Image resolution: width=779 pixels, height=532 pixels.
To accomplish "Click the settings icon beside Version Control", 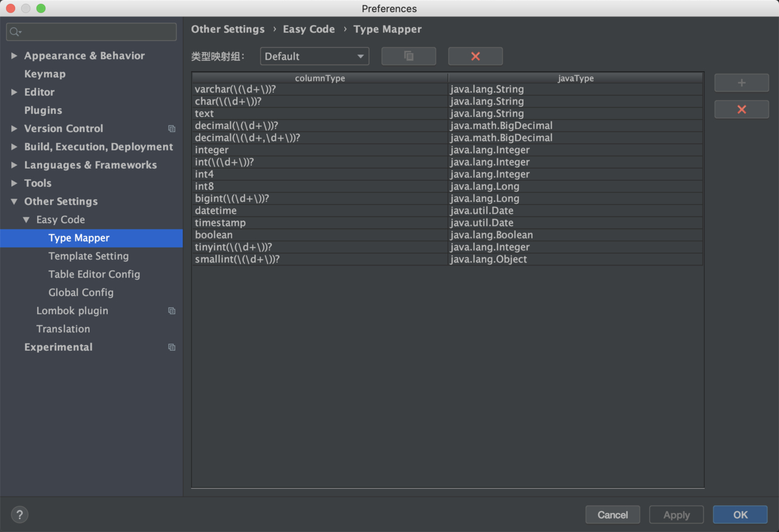I will [x=172, y=128].
